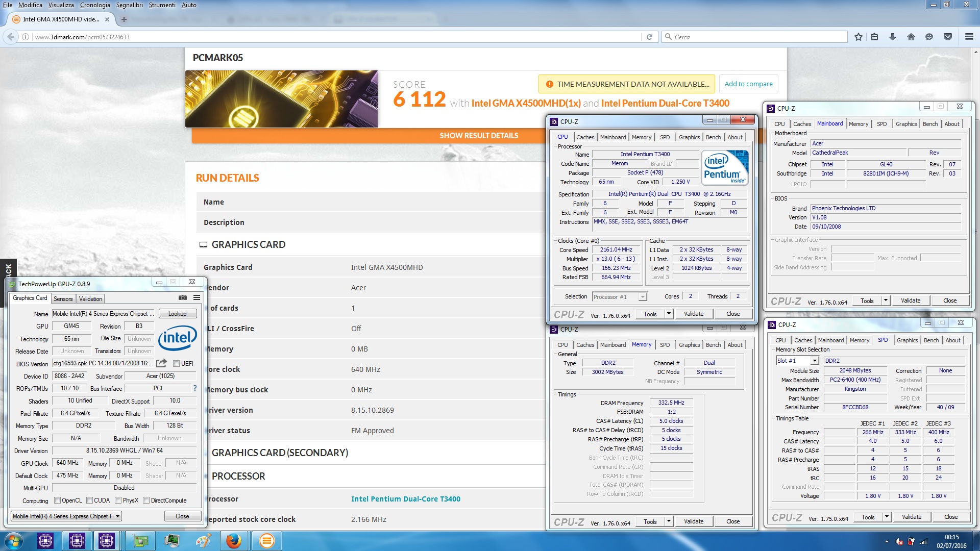Open the Windows Start menu
980x551 pixels.
coord(14,541)
